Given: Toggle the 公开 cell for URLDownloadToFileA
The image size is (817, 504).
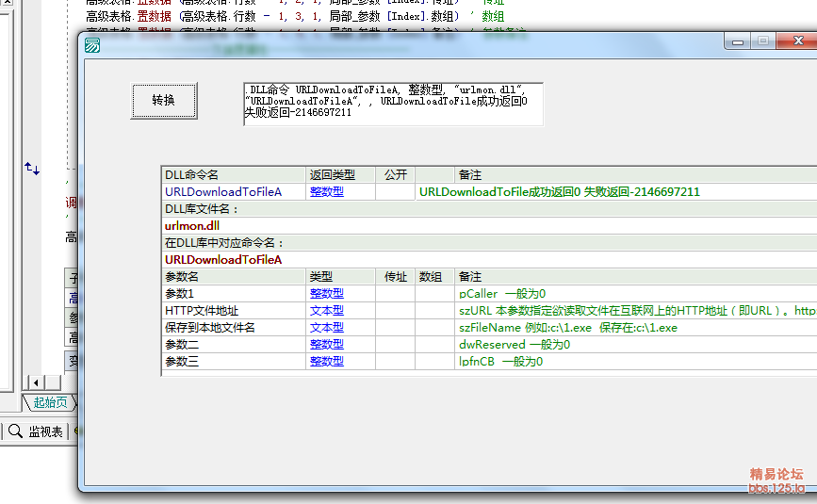Looking at the screenshot, I should [x=395, y=192].
